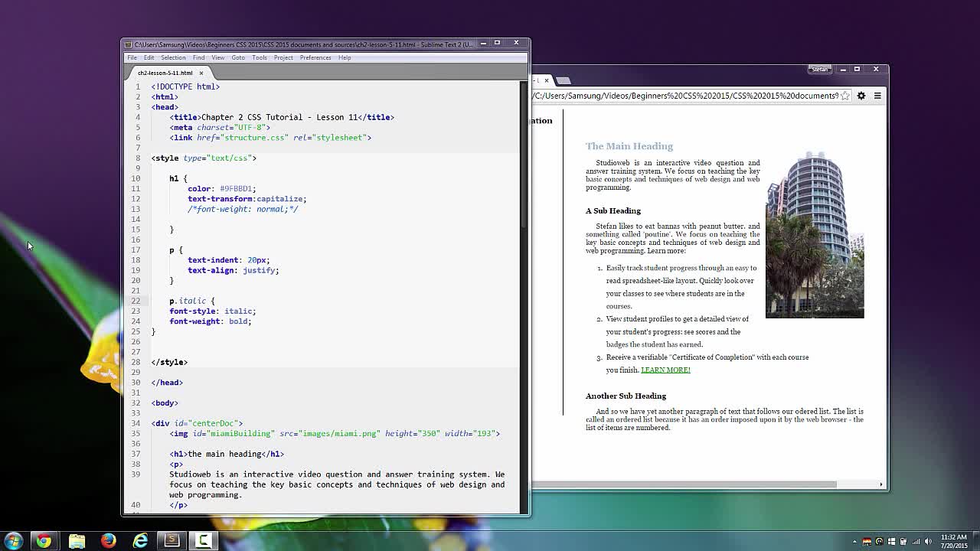This screenshot has height=551, width=980.
Task: Close the Chrome browser tab
Action: coord(546,80)
